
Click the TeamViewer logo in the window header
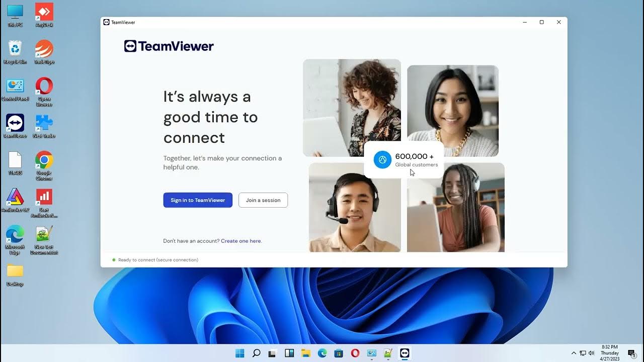(169, 46)
